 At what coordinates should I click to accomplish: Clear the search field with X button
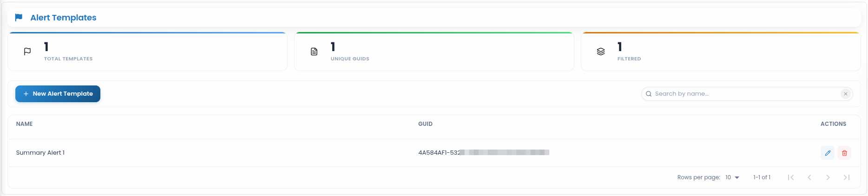click(x=846, y=94)
